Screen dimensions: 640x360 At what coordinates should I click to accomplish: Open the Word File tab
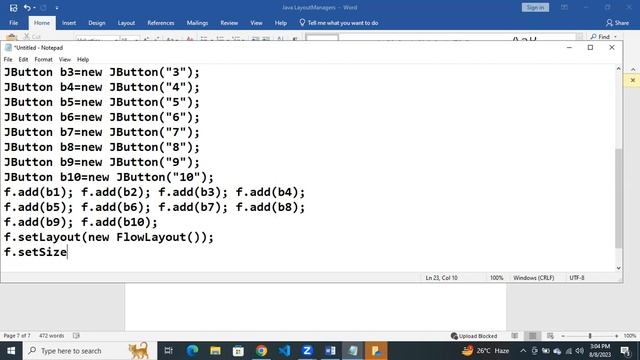[x=13, y=23]
